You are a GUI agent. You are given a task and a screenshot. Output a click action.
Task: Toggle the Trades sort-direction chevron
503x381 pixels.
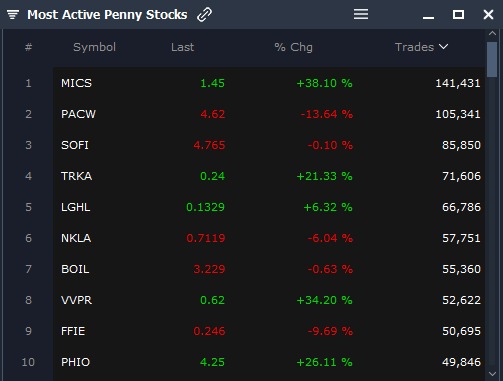pyautogui.click(x=443, y=47)
